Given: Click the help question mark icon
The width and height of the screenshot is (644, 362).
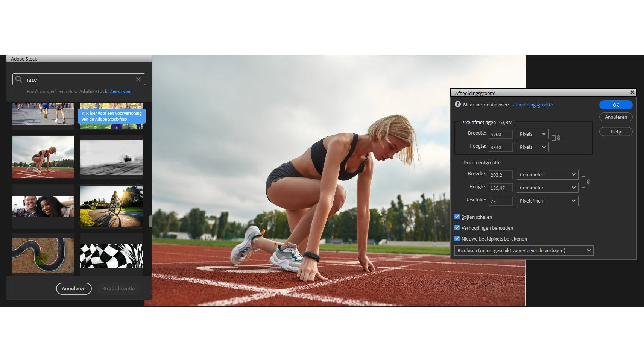Looking at the screenshot, I should (x=457, y=105).
